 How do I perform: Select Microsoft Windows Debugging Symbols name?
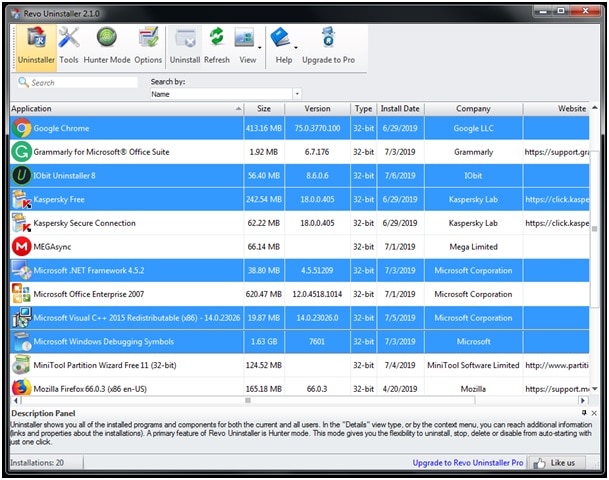pos(104,341)
